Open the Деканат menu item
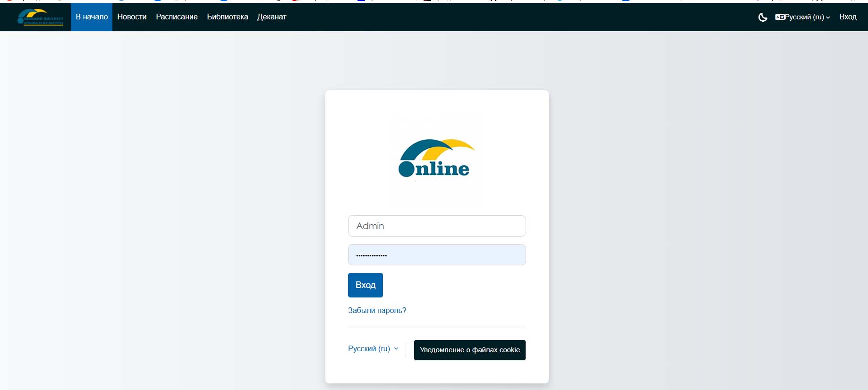This screenshot has width=868, height=390. pos(272,17)
